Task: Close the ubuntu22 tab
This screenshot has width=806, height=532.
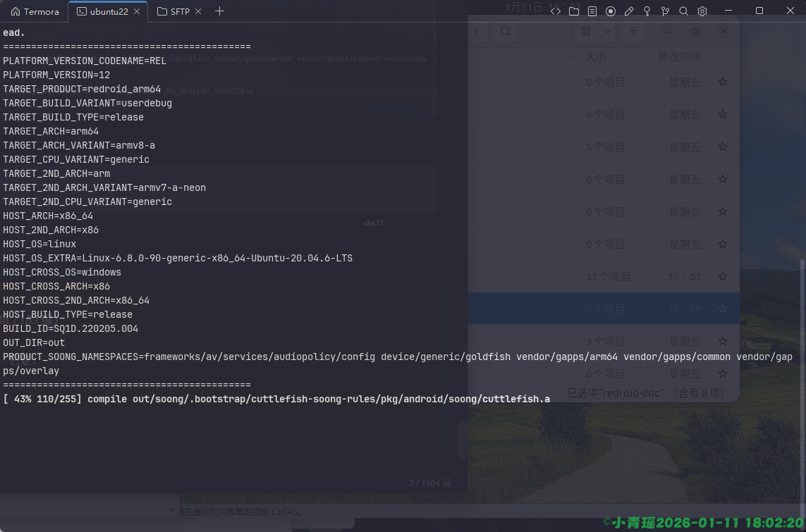Action: tap(138, 11)
